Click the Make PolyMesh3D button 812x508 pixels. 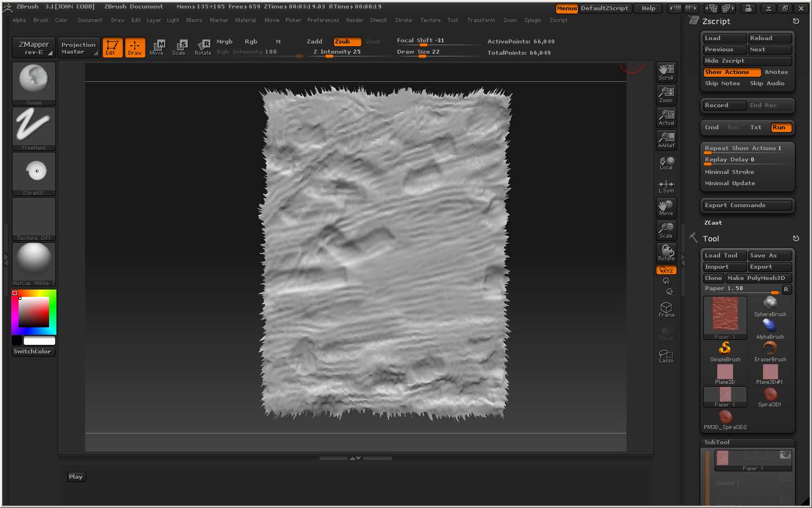click(x=758, y=278)
